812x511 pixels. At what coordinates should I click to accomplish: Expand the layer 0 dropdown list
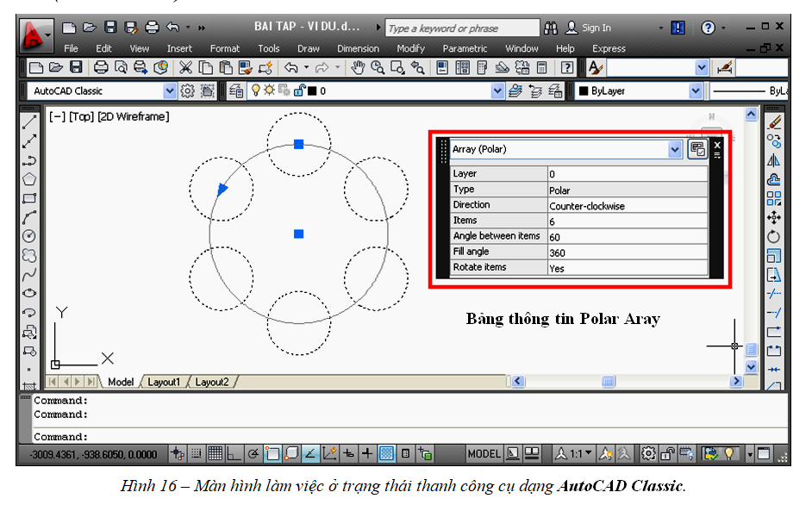pyautogui.click(x=497, y=91)
